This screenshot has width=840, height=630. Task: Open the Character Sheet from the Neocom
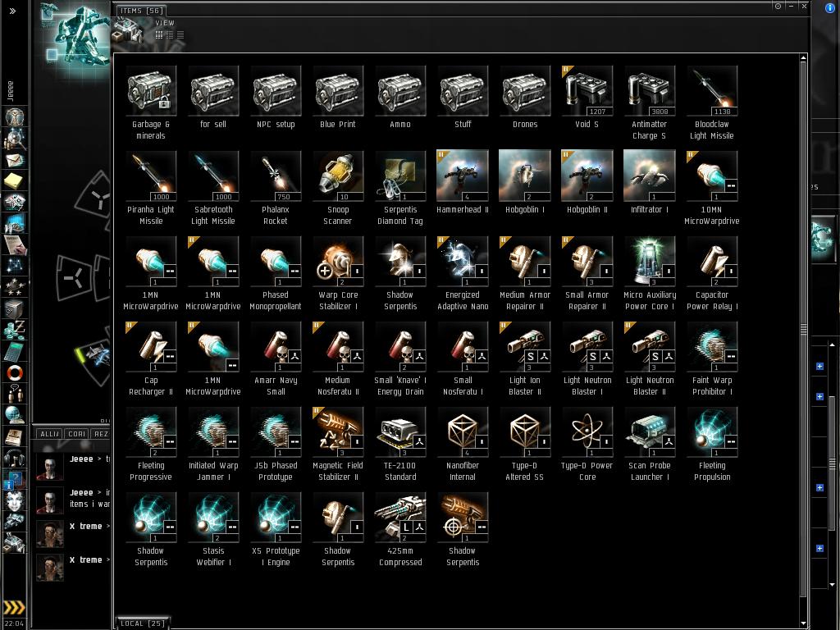(x=15, y=116)
